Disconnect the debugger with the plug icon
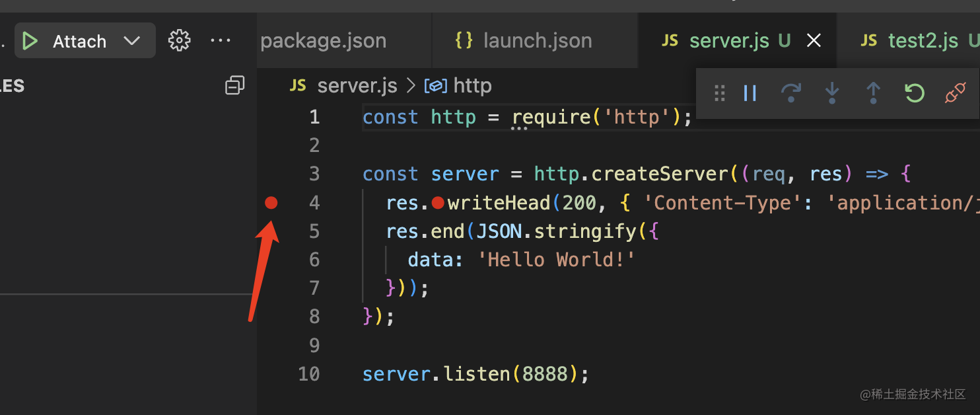 click(955, 93)
